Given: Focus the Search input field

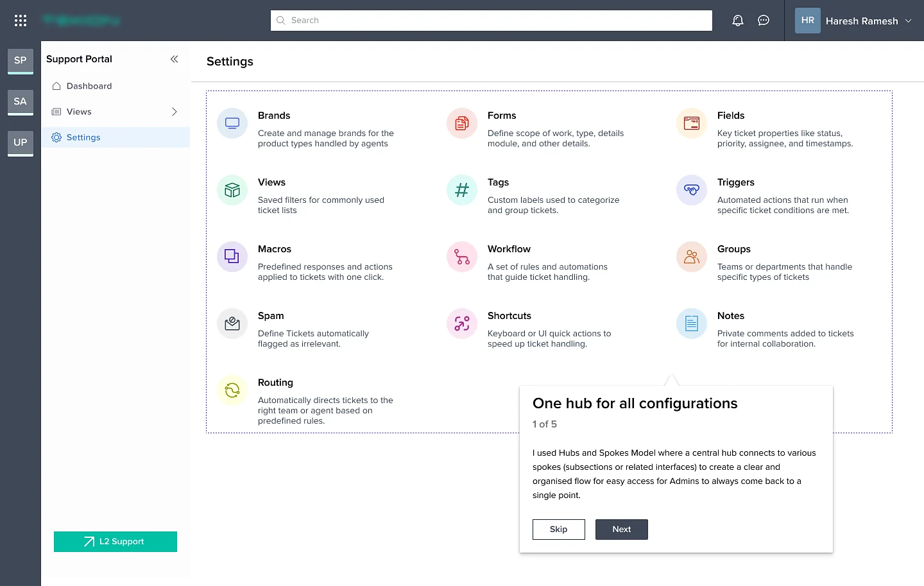Looking at the screenshot, I should 492,21.
